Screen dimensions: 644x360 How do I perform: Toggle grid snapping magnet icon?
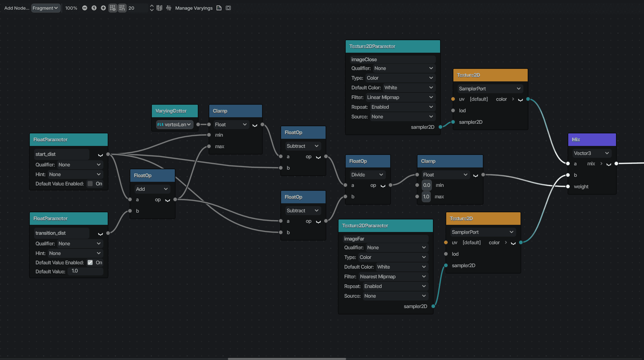click(x=122, y=8)
